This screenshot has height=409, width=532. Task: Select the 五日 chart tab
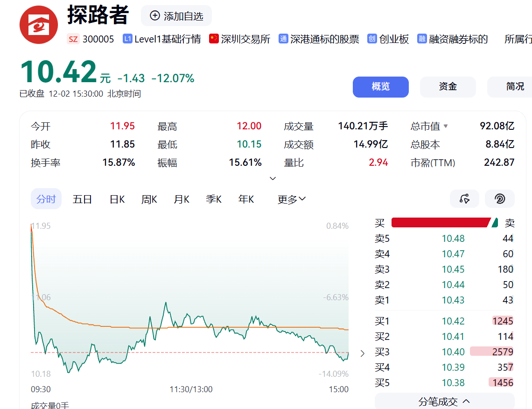click(x=82, y=199)
